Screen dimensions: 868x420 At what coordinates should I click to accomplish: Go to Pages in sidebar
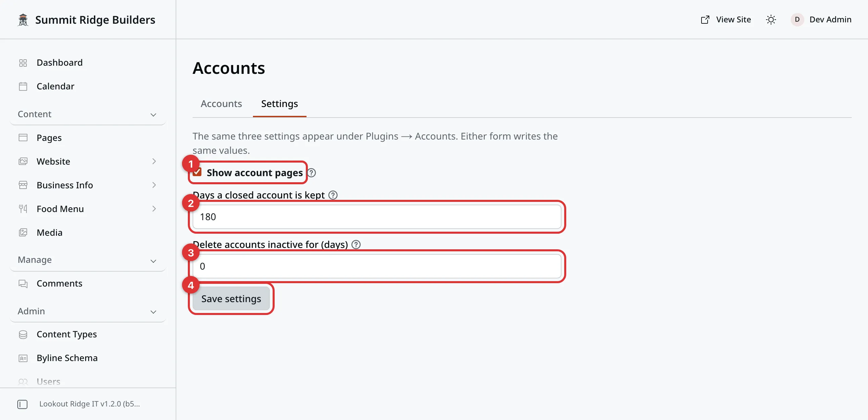pyautogui.click(x=87, y=138)
